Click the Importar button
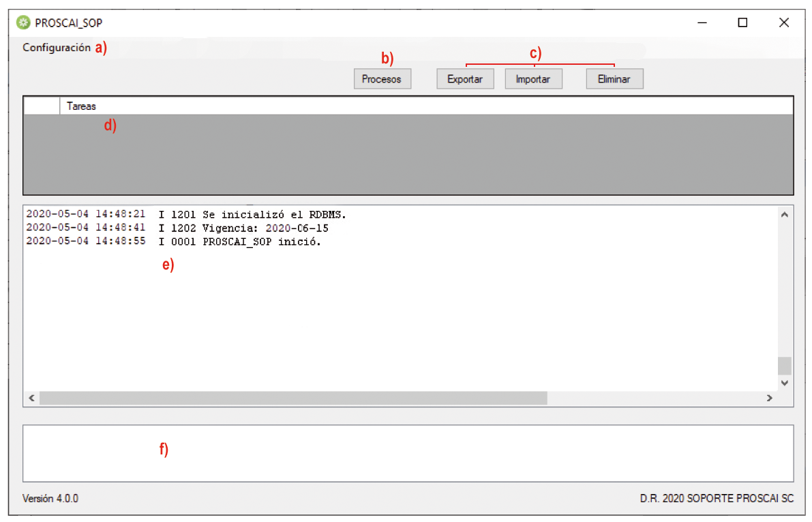812x522 pixels. click(533, 79)
